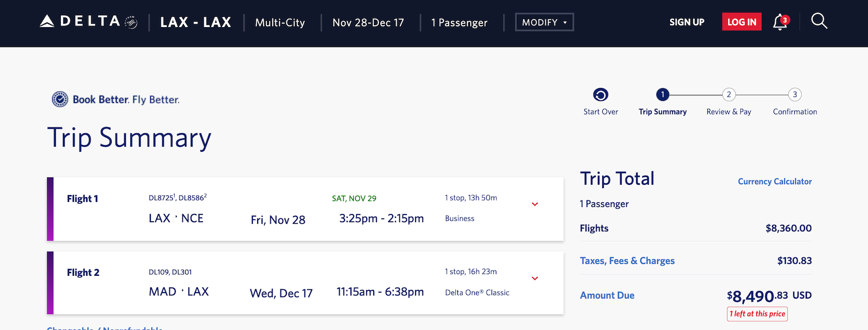Screen dimensions: 868x330
Task: Click the Start Over circular arrow icon
Action: 601,95
